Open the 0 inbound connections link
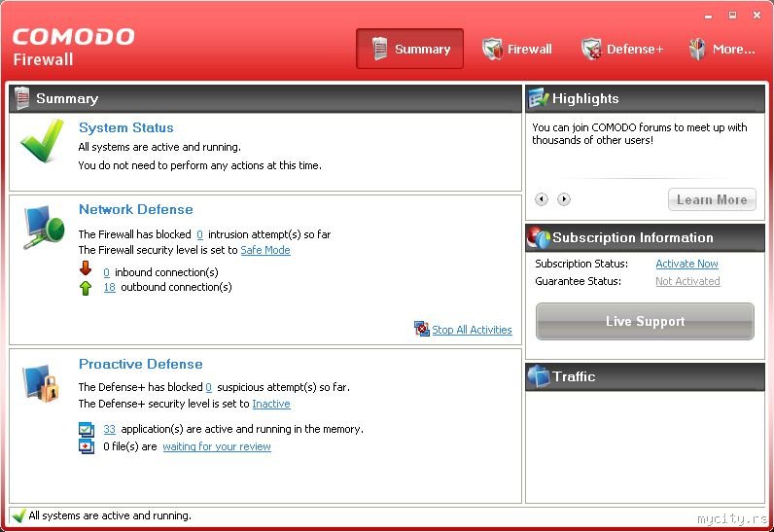The height and width of the screenshot is (532, 774). [x=106, y=272]
